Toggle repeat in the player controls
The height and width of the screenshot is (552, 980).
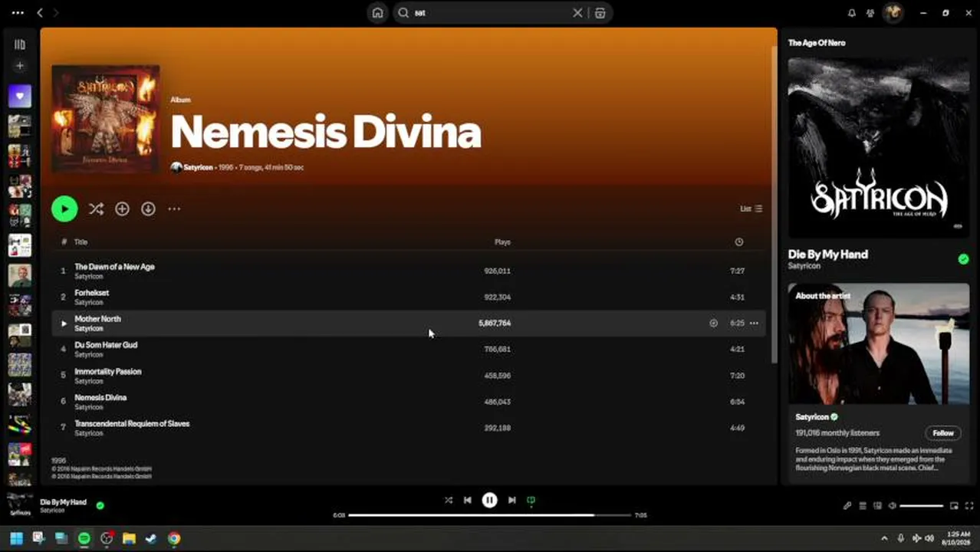pos(531,500)
